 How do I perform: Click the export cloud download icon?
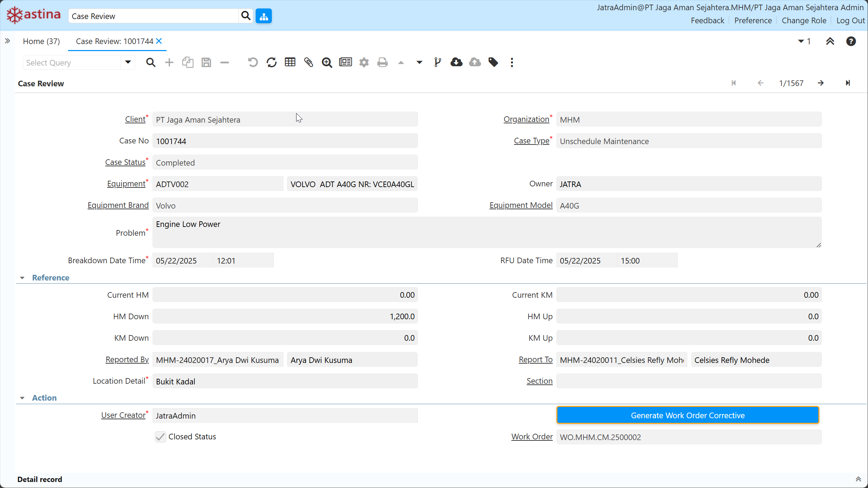(x=456, y=62)
